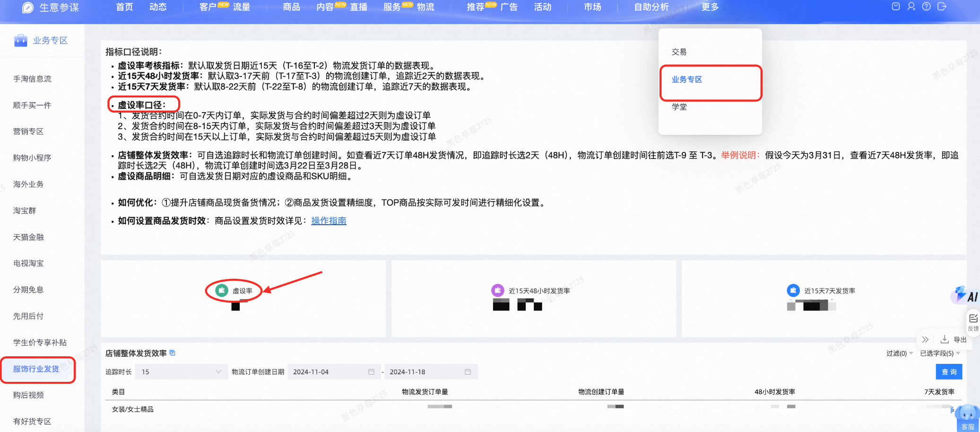The width and height of the screenshot is (980, 432).
Task: Open the 内容 nav tab
Action: (325, 7)
